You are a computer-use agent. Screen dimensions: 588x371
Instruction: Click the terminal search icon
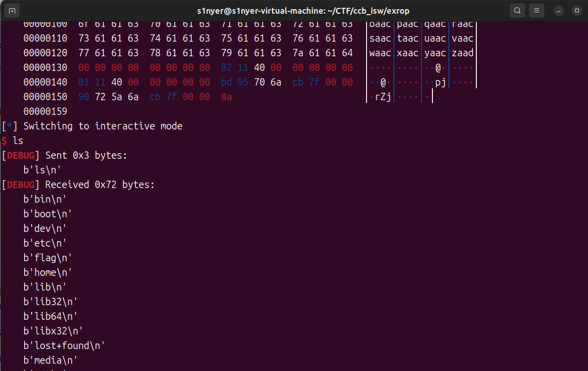click(x=517, y=10)
